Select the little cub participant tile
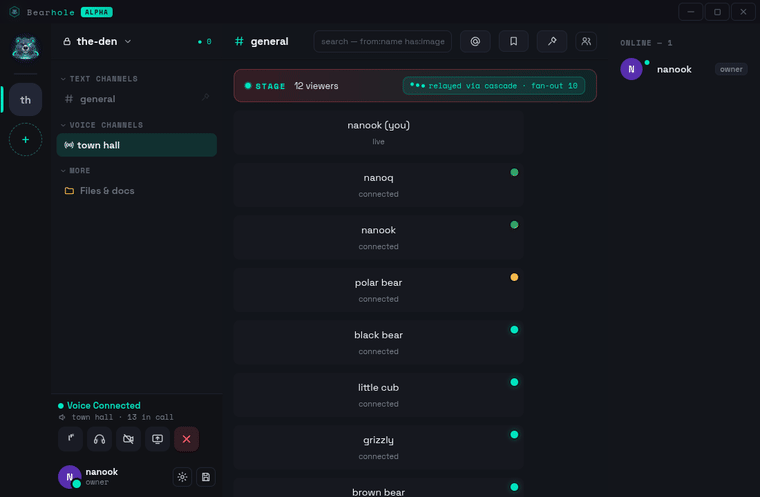760x497 pixels. click(379, 395)
